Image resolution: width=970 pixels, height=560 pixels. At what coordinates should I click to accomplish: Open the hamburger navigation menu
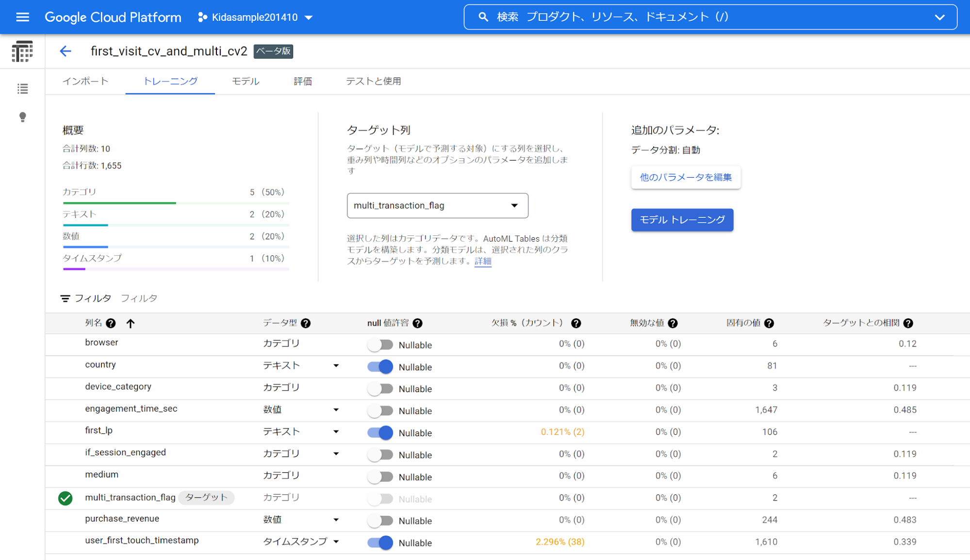tap(22, 17)
